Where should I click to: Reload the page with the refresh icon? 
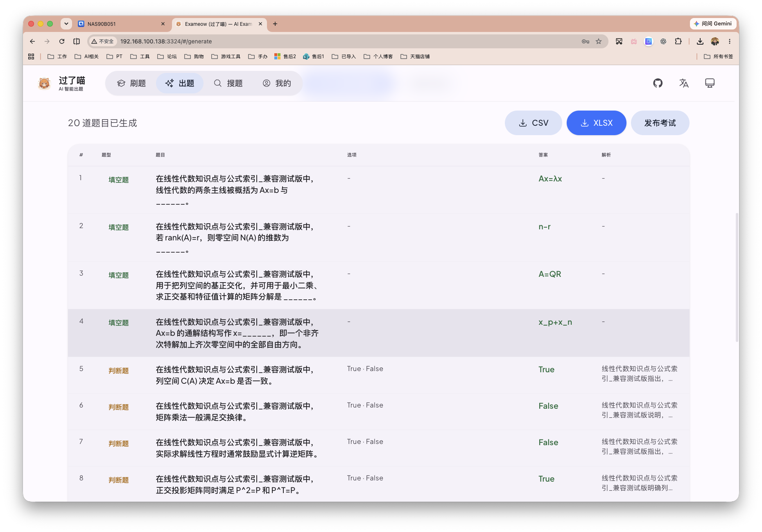click(62, 41)
